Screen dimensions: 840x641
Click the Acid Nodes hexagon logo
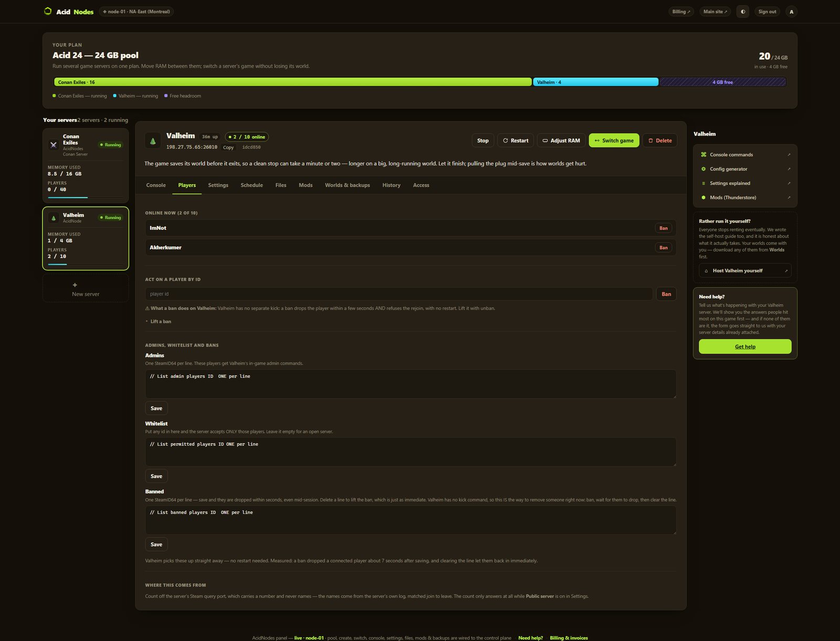(x=48, y=11)
